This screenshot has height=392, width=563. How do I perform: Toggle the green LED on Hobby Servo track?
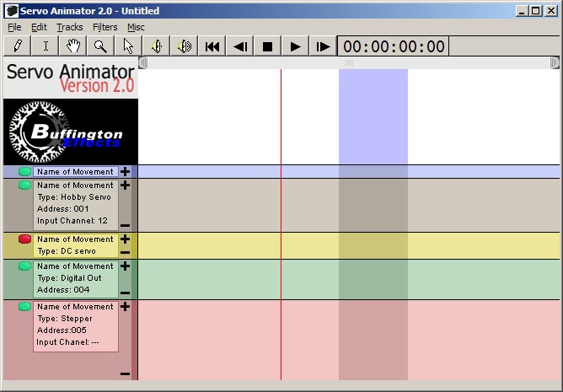point(24,185)
